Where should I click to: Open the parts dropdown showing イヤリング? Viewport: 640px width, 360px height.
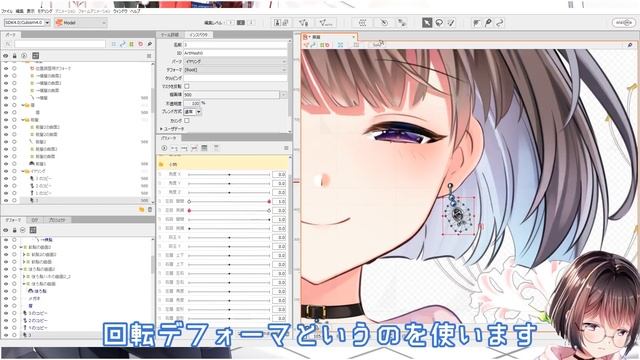coord(236,61)
